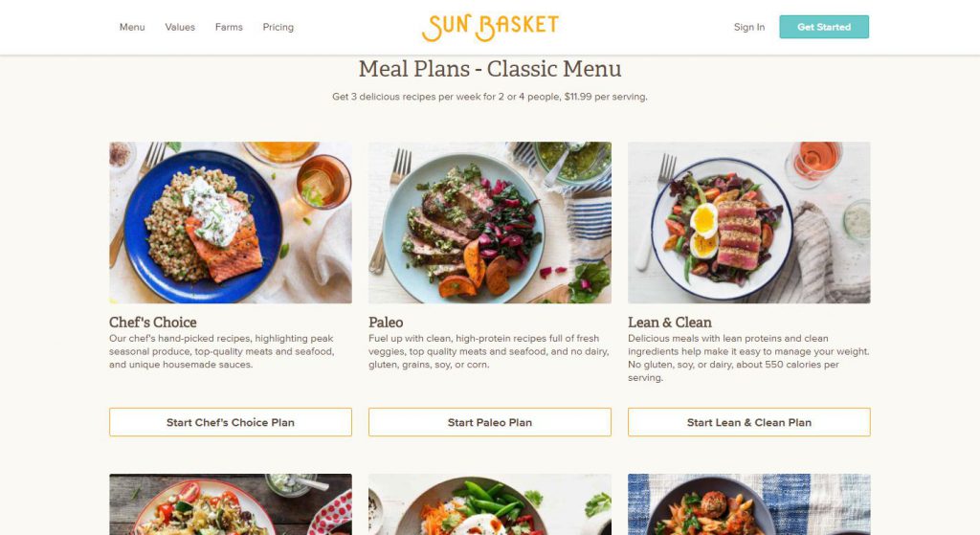980x535 pixels.
Task: Select the Chef's Choice heading
Action: 152,322
